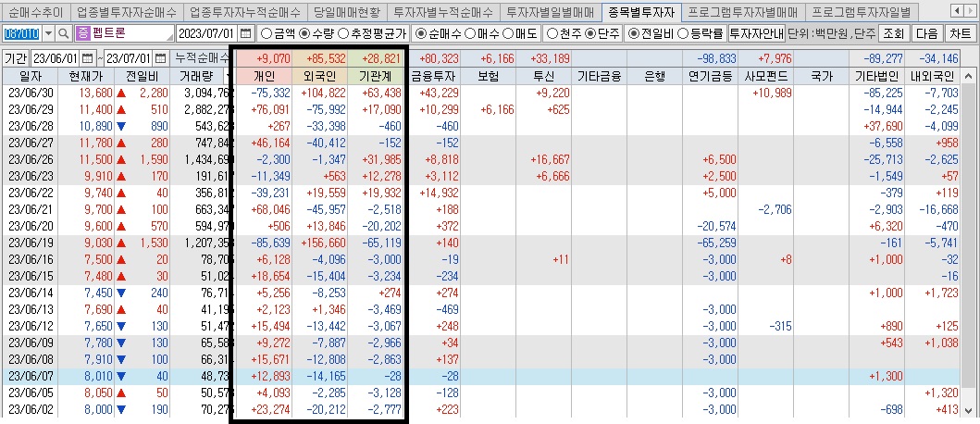Click the 전일비 column header

tap(142, 76)
